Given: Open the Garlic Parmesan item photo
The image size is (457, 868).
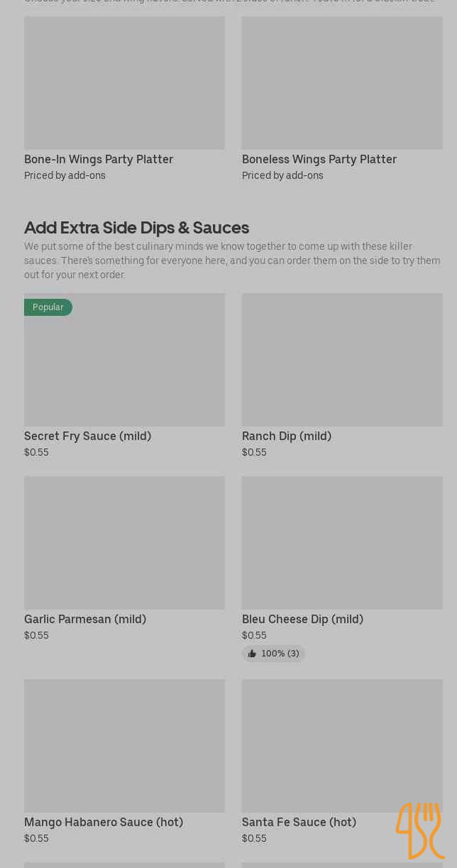Looking at the screenshot, I should (x=124, y=543).
